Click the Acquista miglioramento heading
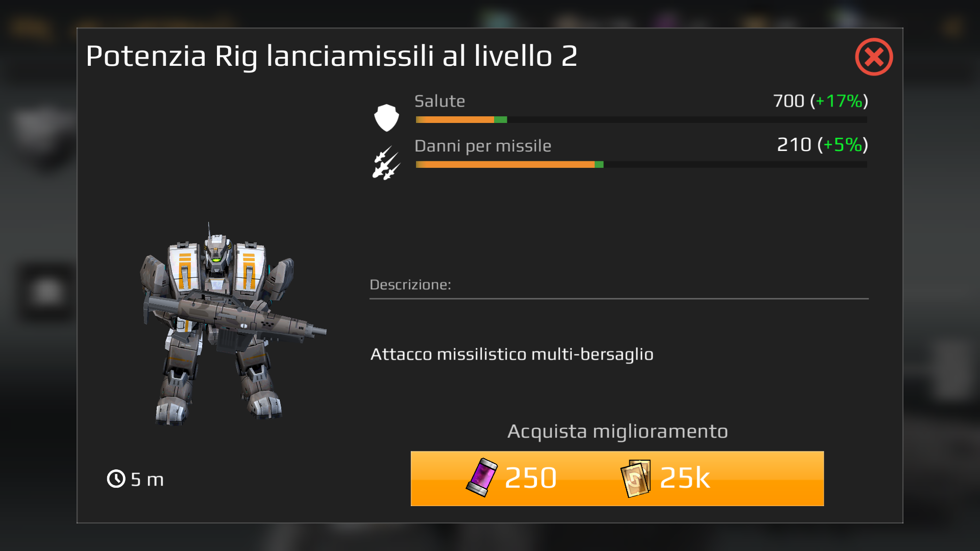Screen dimensions: 980x551 point(618,432)
